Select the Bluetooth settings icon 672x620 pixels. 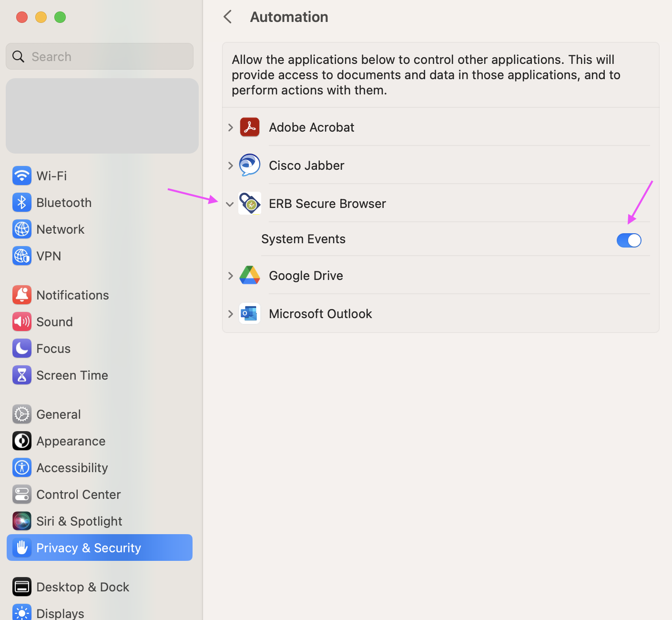pos(22,202)
